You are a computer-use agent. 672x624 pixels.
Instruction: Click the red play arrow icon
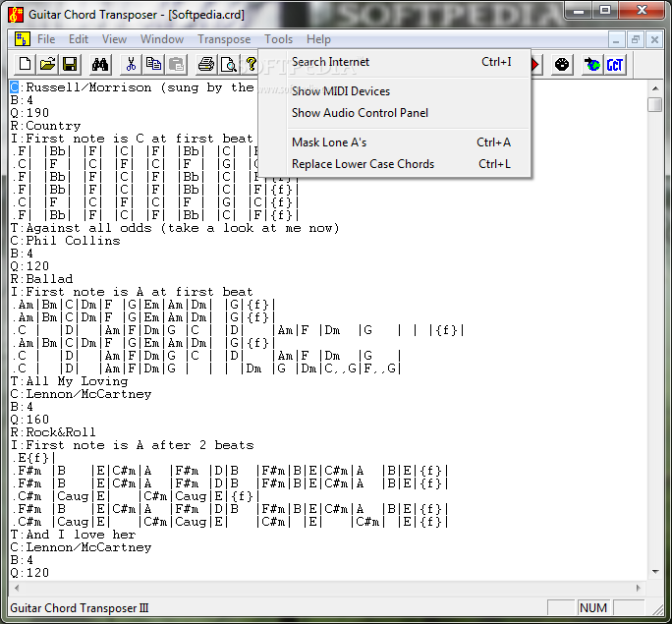click(x=535, y=65)
